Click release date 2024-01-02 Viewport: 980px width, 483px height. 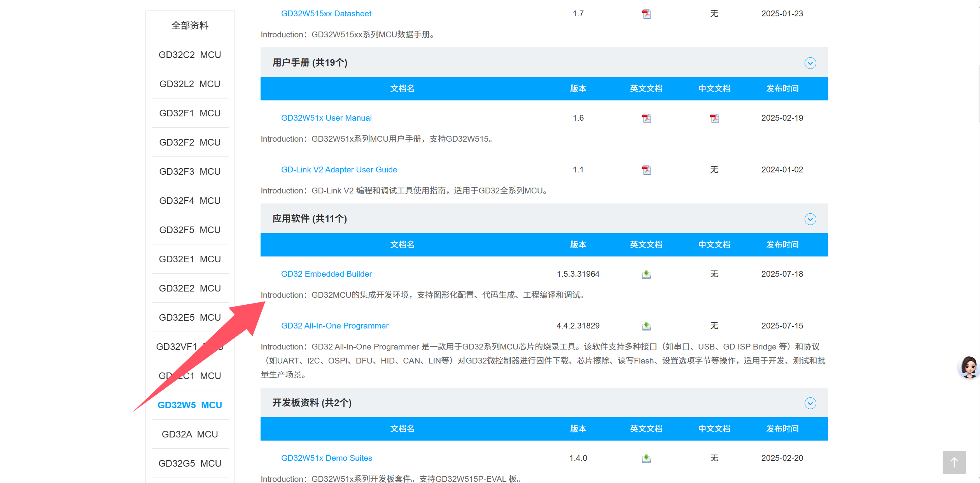[782, 170]
